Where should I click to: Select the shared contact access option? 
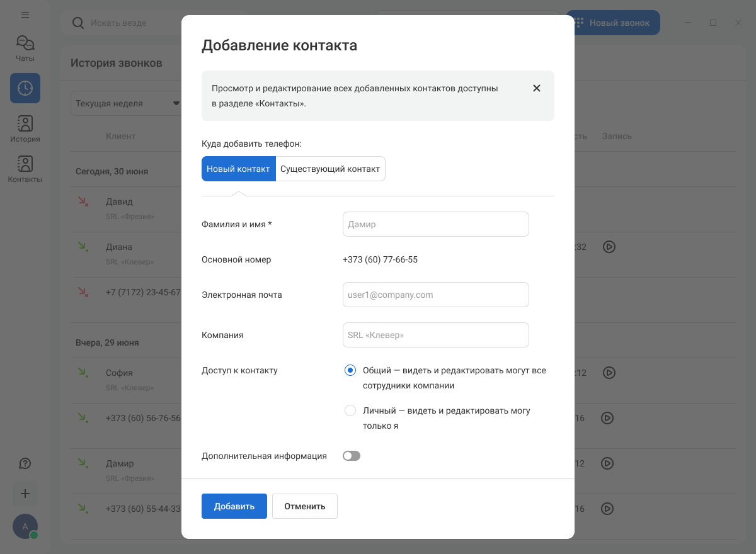350,370
